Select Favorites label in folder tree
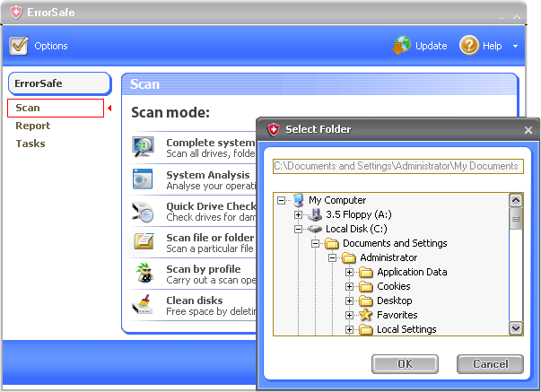 397,315
